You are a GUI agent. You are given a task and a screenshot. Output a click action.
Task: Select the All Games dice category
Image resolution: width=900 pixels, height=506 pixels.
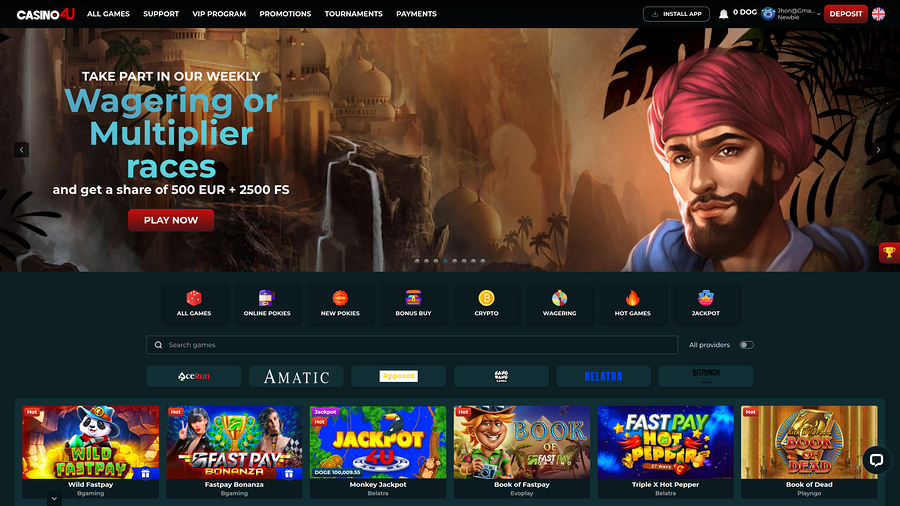[x=194, y=303]
